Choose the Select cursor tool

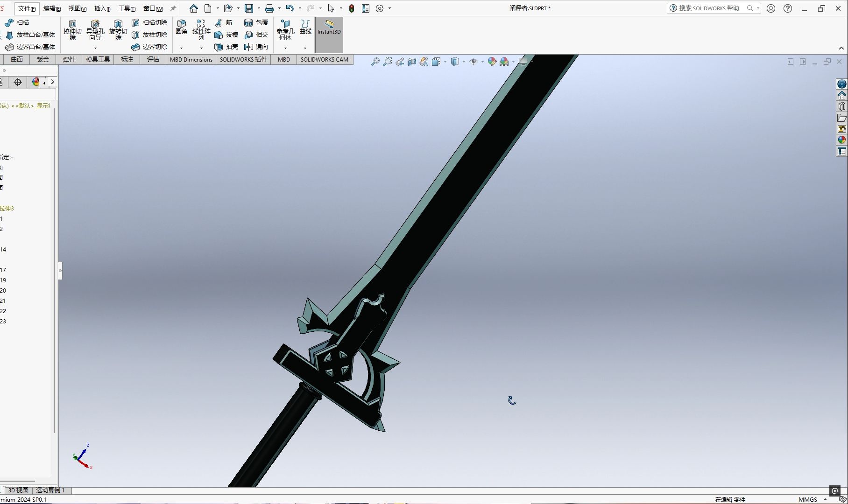(x=331, y=8)
